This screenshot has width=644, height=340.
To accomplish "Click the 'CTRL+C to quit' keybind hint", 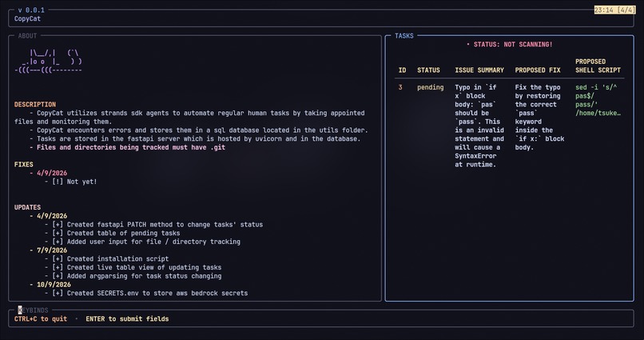I will coord(41,318).
